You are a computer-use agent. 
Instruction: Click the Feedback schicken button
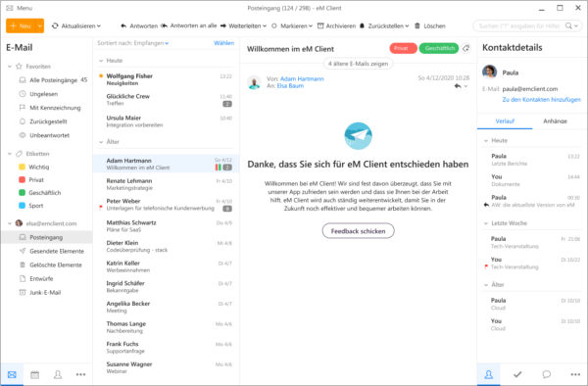pyautogui.click(x=358, y=231)
